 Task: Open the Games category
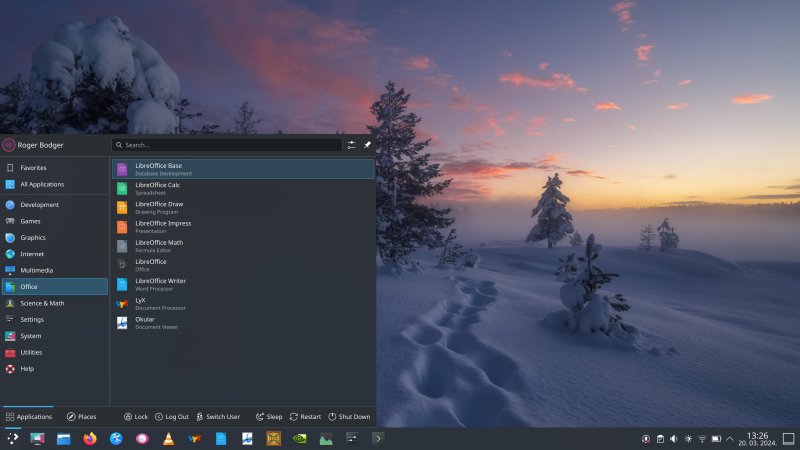pyautogui.click(x=55, y=221)
